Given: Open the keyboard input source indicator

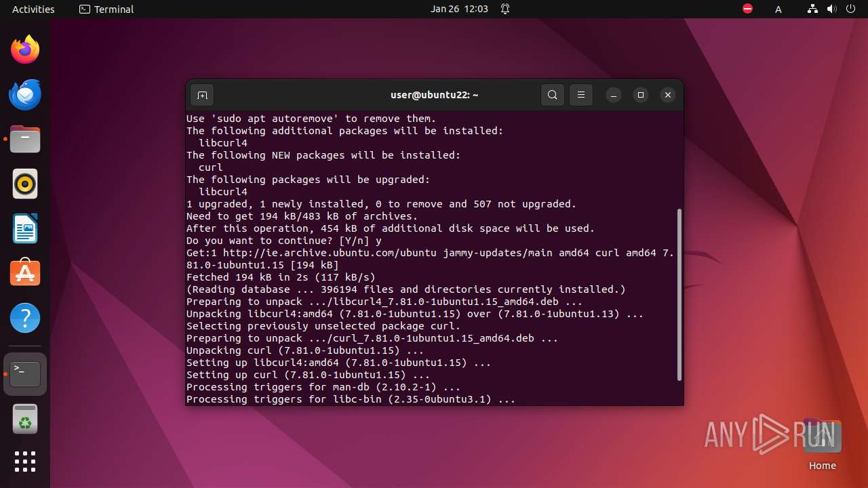Looking at the screenshot, I should pyautogui.click(x=778, y=9).
